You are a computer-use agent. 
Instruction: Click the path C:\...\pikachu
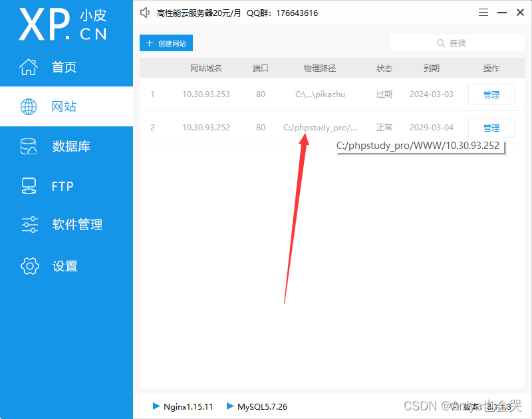320,94
